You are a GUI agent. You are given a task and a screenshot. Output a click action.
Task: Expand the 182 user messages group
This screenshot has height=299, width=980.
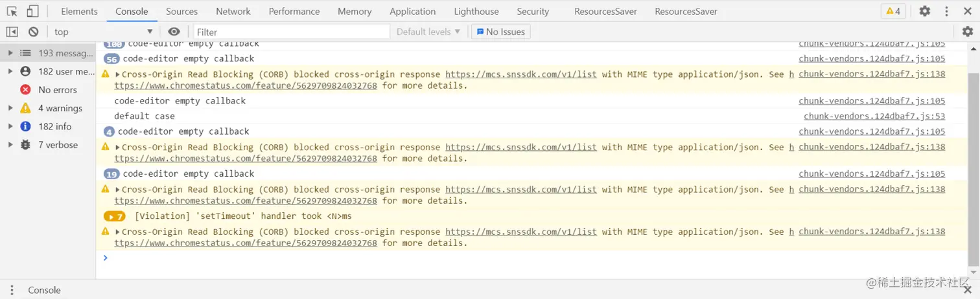tap(10, 71)
